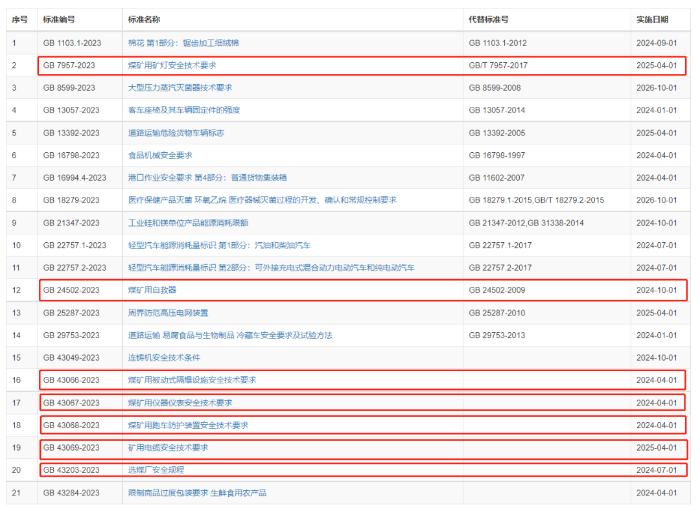Open the 食品机械安全要求 standard
700x509 pixels.
pos(160,155)
